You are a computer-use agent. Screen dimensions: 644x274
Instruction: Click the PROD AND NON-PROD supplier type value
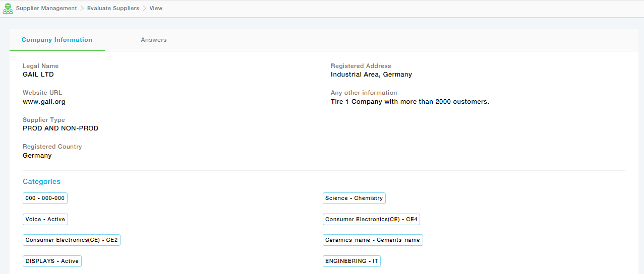pyautogui.click(x=61, y=128)
